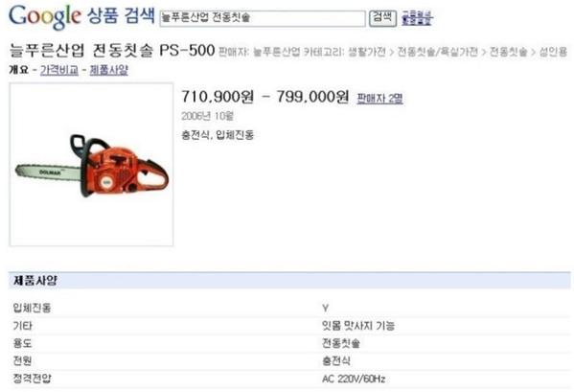This screenshot has width=574, height=392.
Task: Click the 제품사양 section header bar
Action: click(289, 281)
